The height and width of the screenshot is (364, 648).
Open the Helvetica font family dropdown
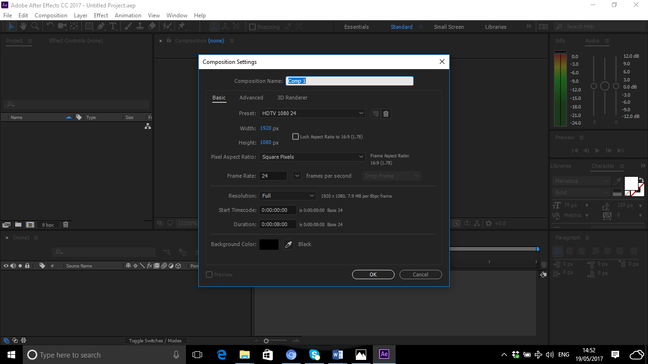click(581, 181)
